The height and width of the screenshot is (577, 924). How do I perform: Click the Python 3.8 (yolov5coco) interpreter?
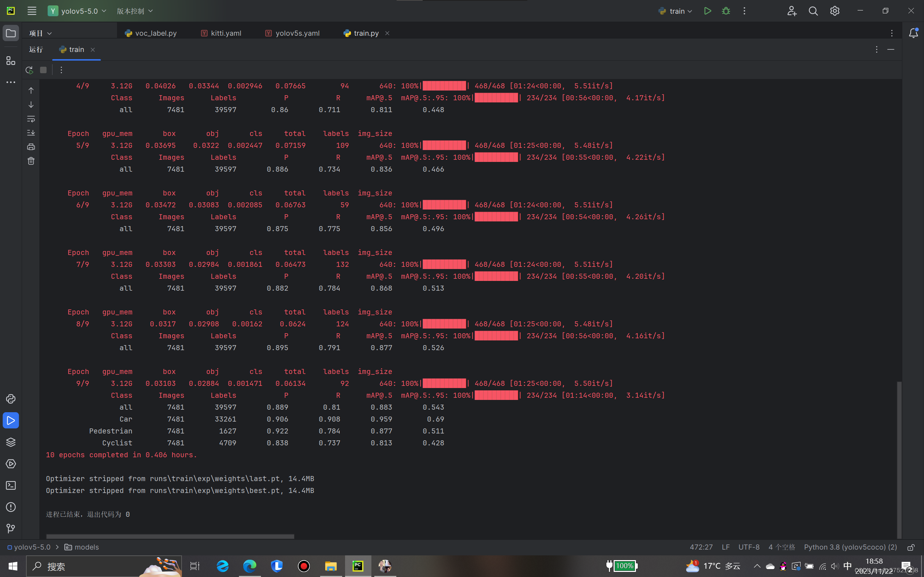(x=850, y=547)
